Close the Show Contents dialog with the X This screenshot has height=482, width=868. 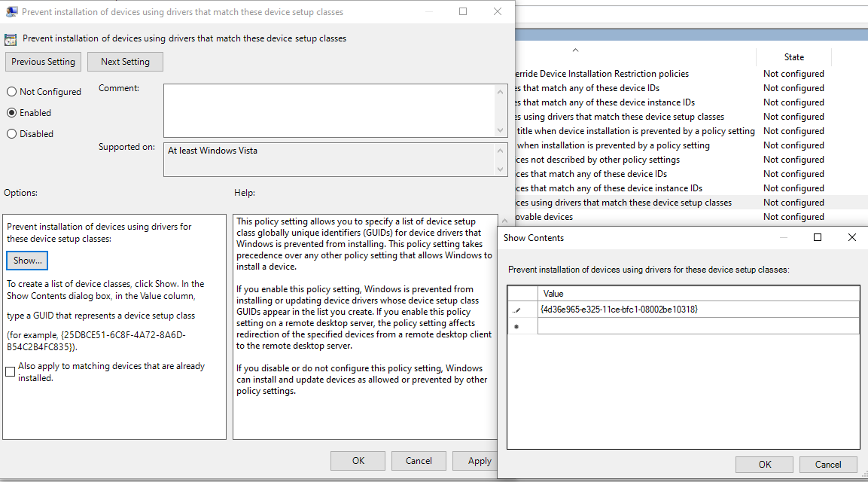[851, 237]
